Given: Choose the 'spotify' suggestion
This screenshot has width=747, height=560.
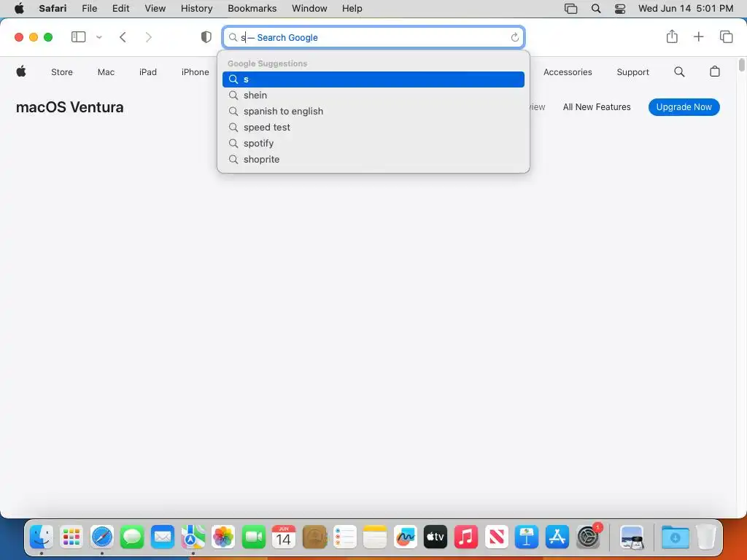Looking at the screenshot, I should pos(373,144).
